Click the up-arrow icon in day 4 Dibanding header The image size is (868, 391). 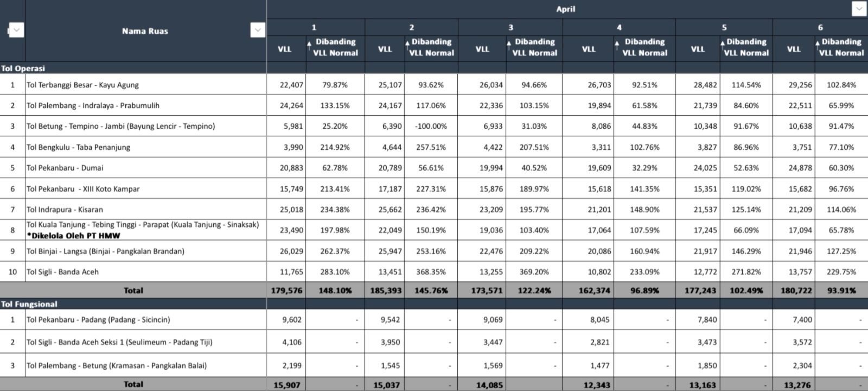(x=617, y=43)
